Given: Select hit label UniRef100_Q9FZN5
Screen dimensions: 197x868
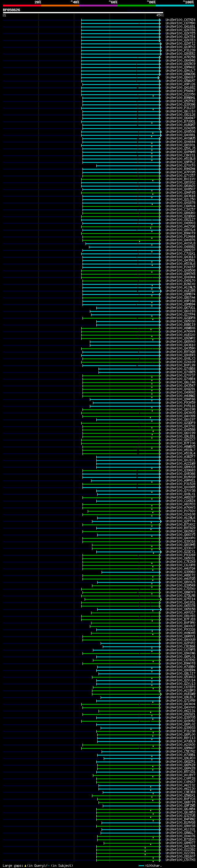Looking at the screenshot, I should click(x=180, y=806).
